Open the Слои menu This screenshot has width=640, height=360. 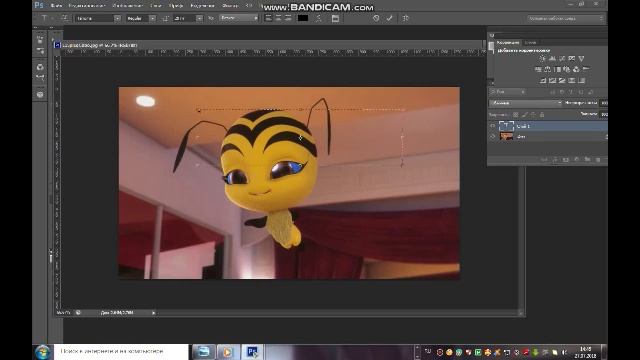coord(156,6)
